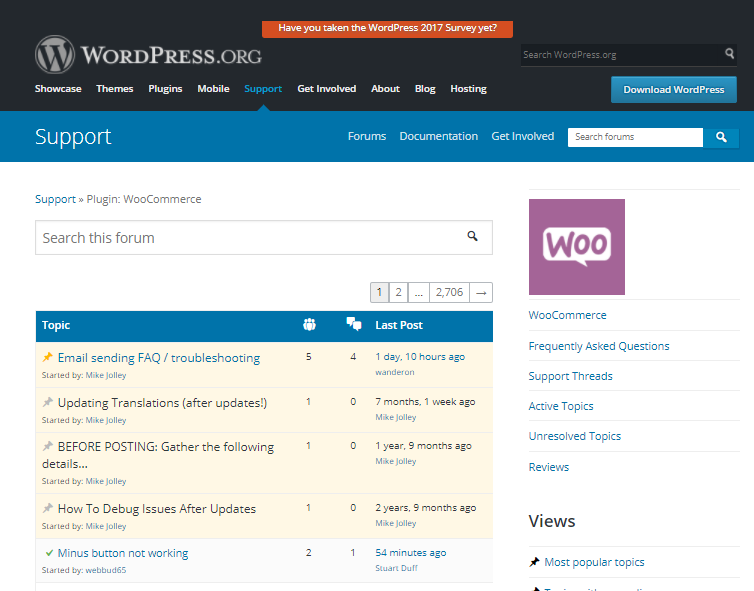Viewport: 754px width, 591px height.
Task: Open How To Debug Issues After Updates
Action: pyautogui.click(x=157, y=509)
